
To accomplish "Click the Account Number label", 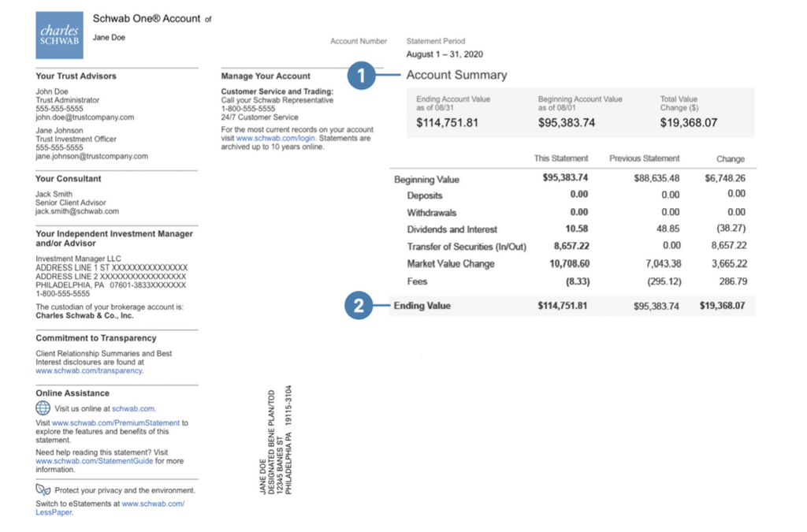I will (359, 41).
